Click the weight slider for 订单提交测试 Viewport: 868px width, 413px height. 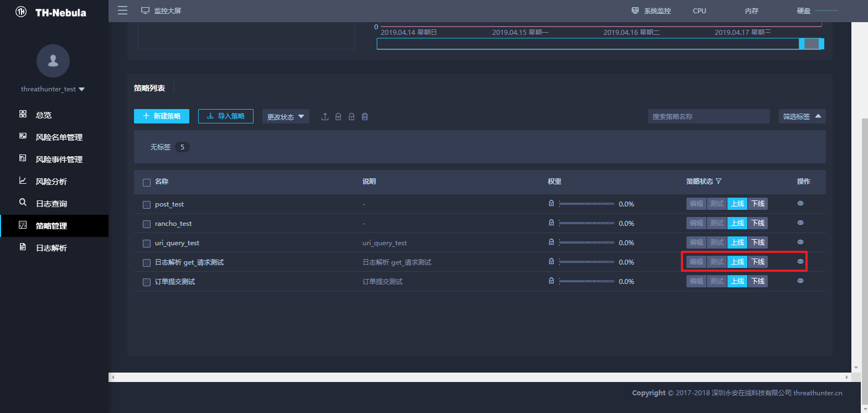point(587,281)
